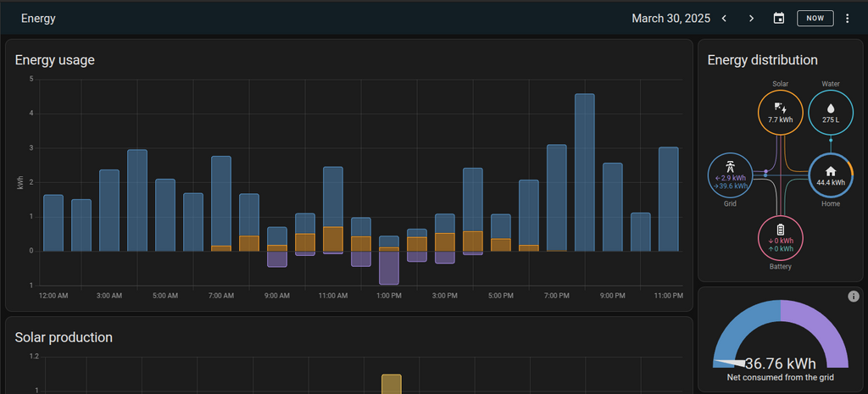Click the tallest bar at 8 PM
Screen dimensions: 868x394
(585, 169)
